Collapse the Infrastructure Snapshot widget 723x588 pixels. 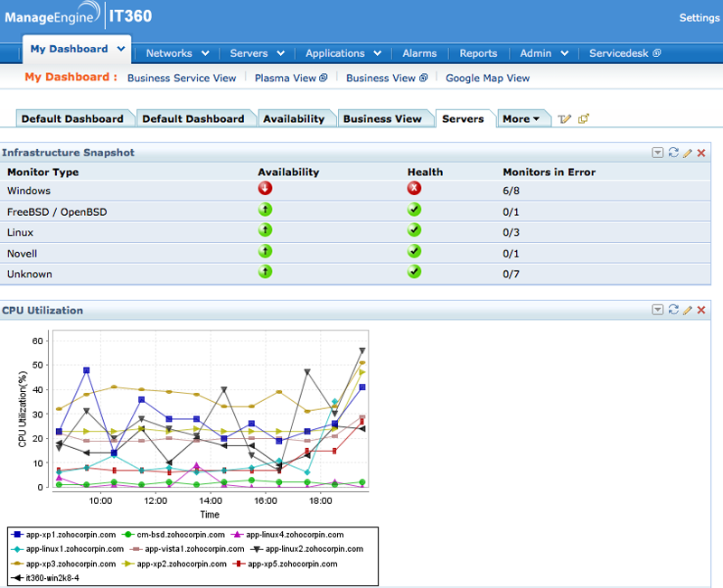click(x=658, y=153)
